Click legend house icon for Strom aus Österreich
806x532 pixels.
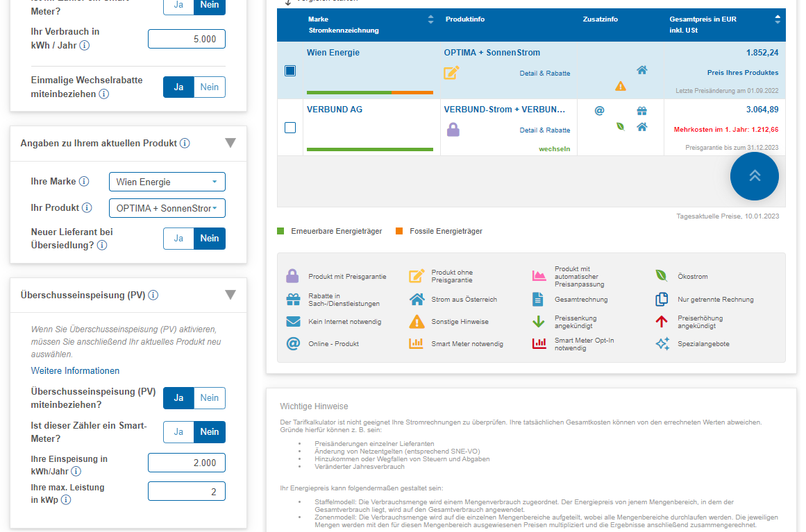pyautogui.click(x=417, y=300)
